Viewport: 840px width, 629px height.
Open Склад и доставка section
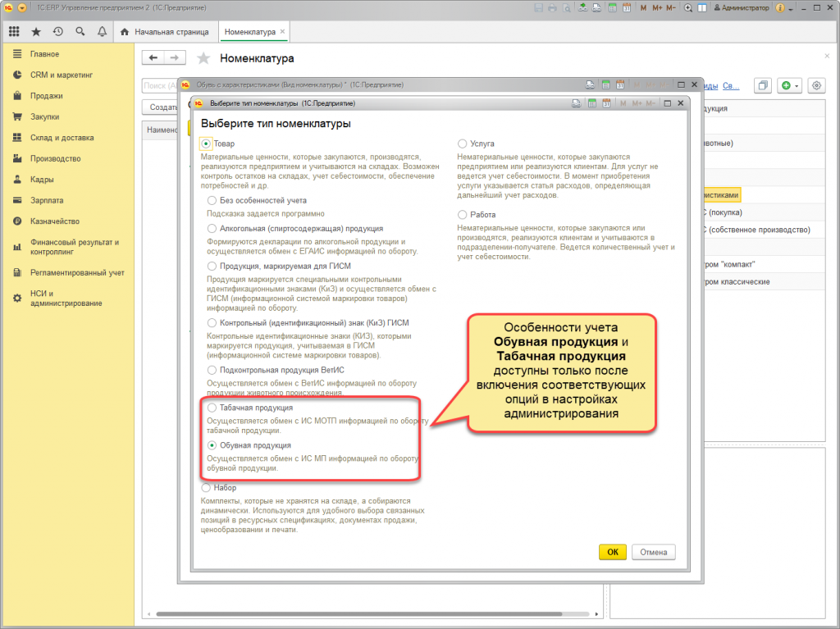(x=62, y=138)
